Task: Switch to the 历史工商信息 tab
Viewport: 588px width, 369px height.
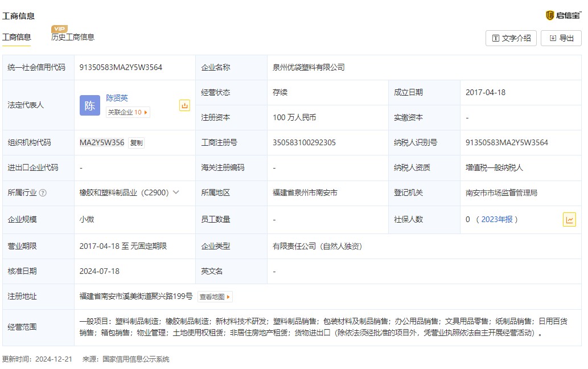Action: [73, 38]
